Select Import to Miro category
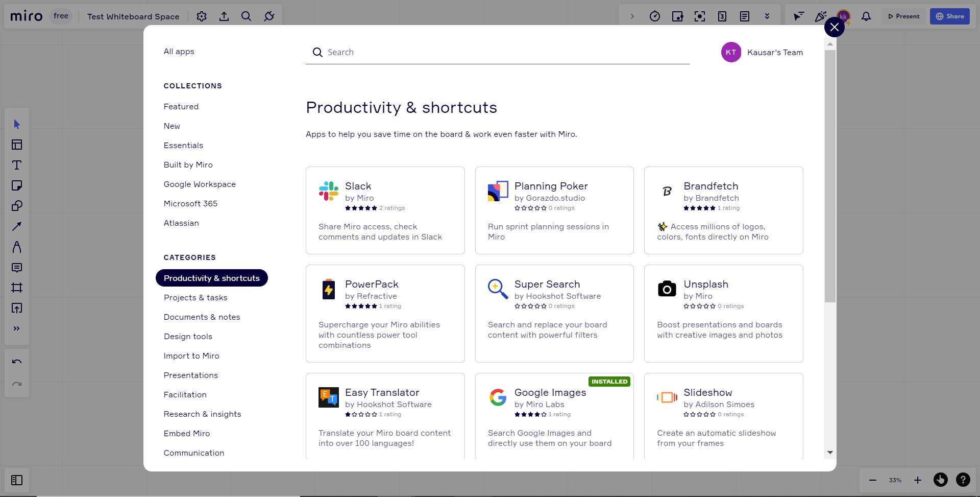Image resolution: width=980 pixels, height=497 pixels. [191, 356]
